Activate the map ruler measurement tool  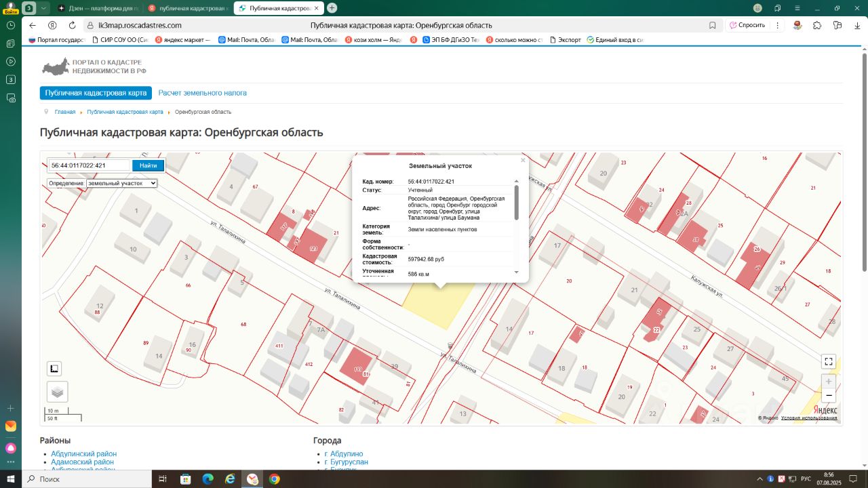(x=54, y=369)
